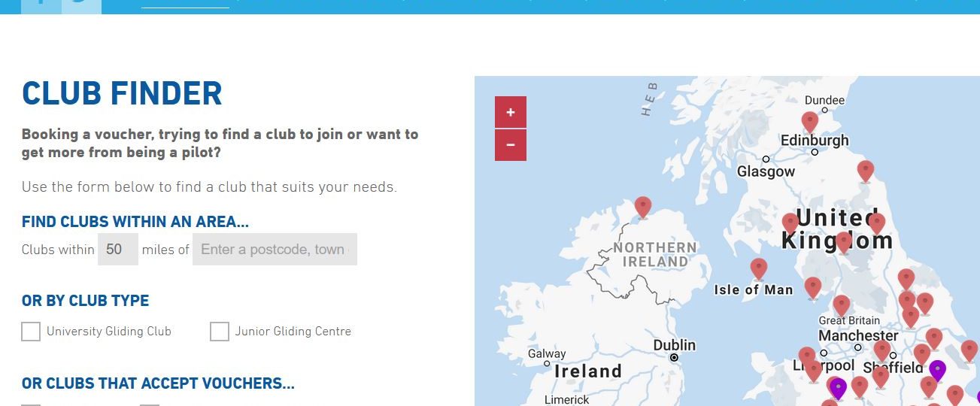Select the marker in Northern Ireland
The width and height of the screenshot is (980, 406).
coord(642,208)
